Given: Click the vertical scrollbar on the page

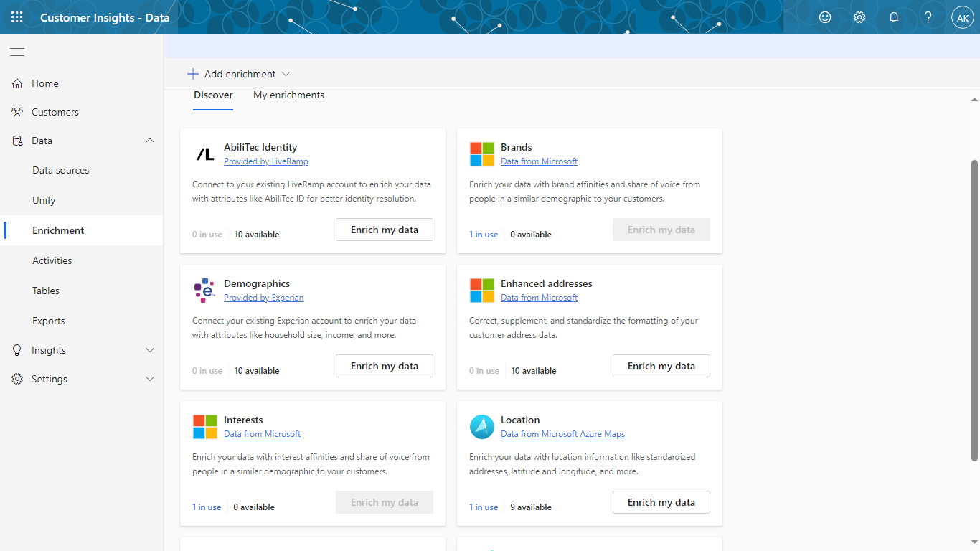Looking at the screenshot, I should click(x=974, y=309).
